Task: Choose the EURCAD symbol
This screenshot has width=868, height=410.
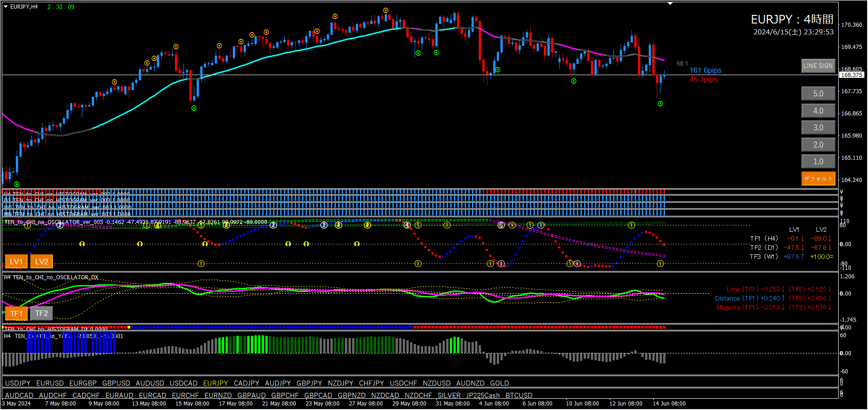Action: (x=153, y=396)
